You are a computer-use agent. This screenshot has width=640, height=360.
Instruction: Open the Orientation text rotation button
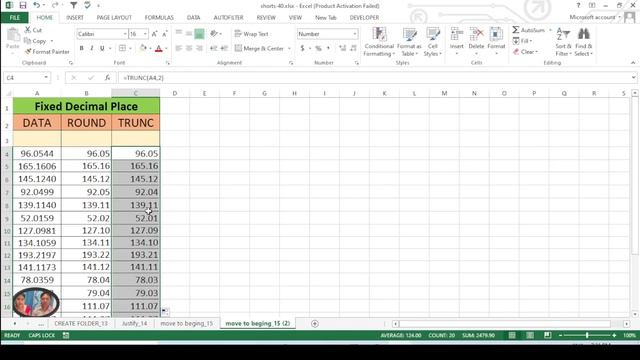[214, 34]
